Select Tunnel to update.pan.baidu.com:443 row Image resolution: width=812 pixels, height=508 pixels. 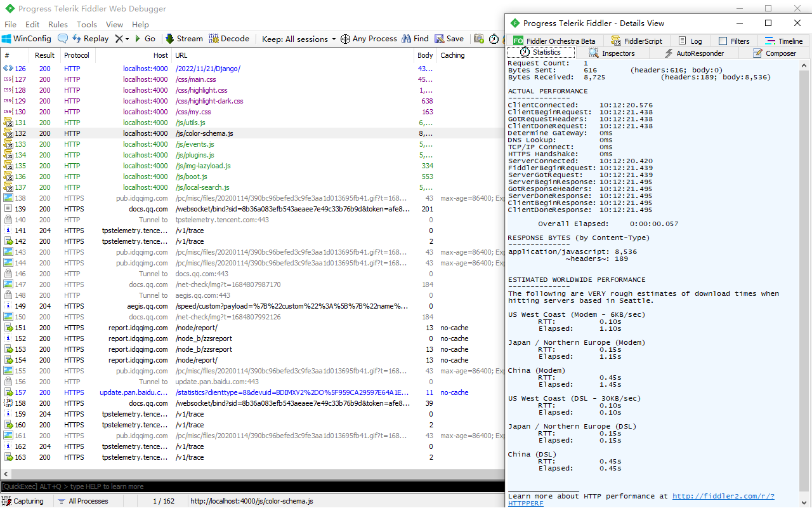point(252,382)
